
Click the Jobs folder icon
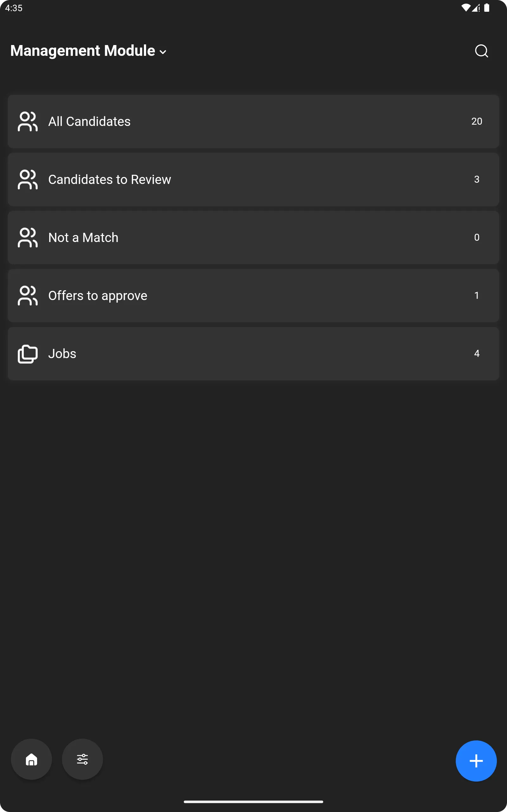click(28, 354)
